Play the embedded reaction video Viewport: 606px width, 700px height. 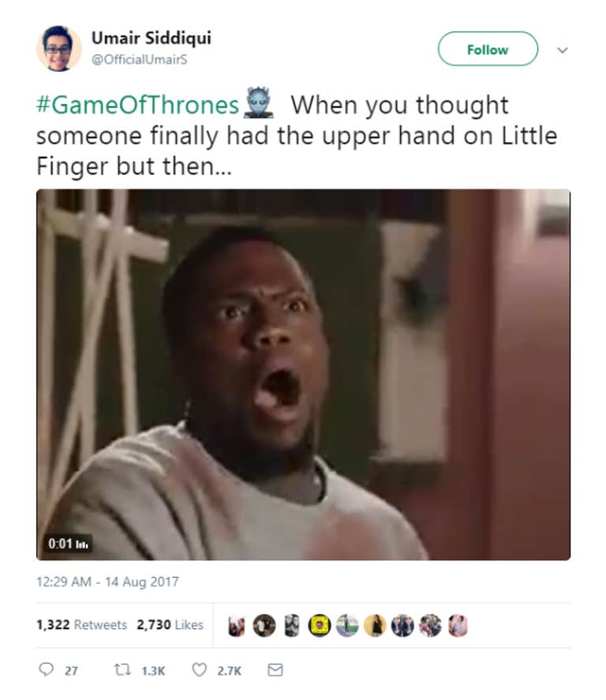pos(303,375)
